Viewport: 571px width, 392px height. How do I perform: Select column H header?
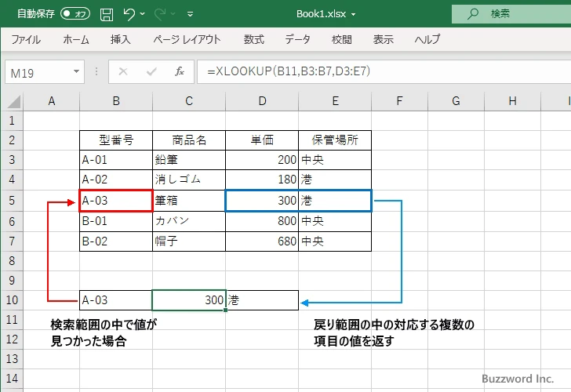pos(512,101)
